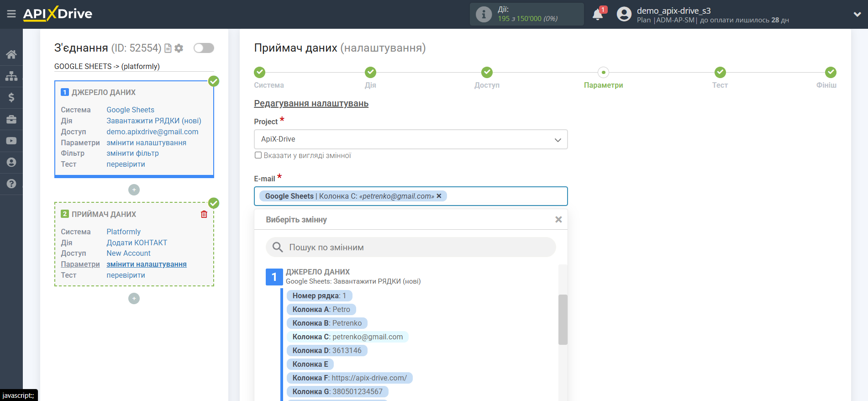Open connection settings gear icon
The image size is (868, 401).
(x=179, y=48)
